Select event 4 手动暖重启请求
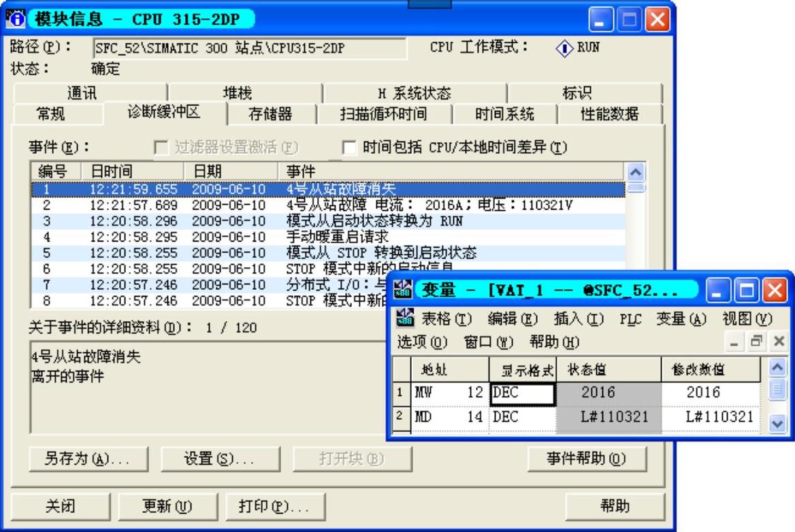Viewport: 795px width, 532px height. click(x=328, y=237)
